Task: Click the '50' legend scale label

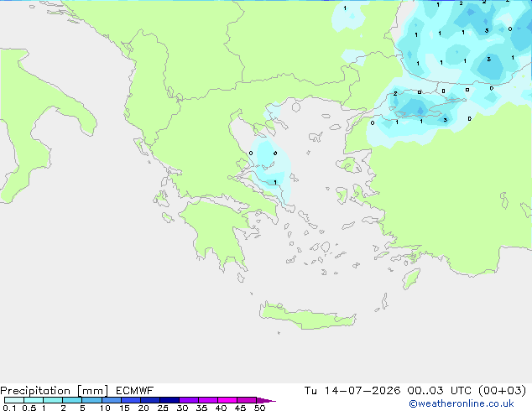Action: (x=260, y=408)
